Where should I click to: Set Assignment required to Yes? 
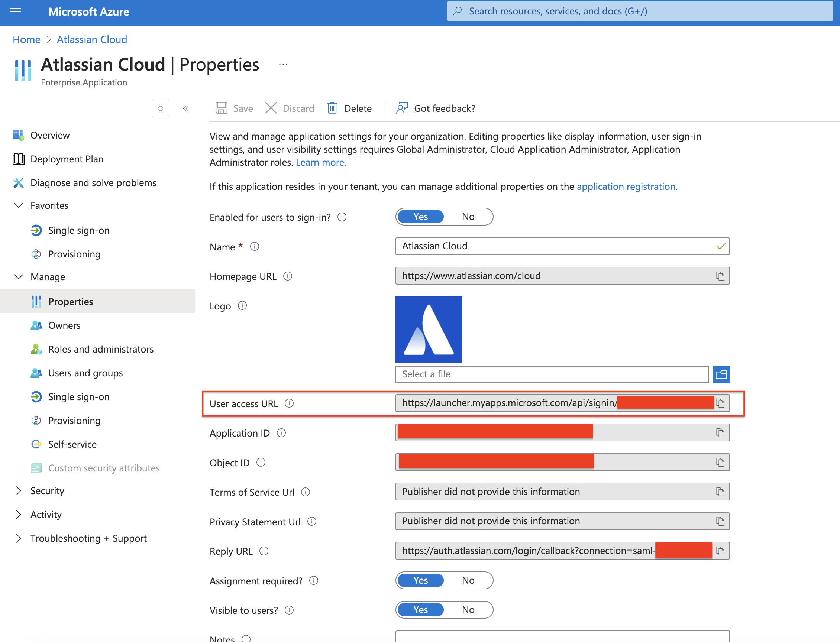click(421, 580)
